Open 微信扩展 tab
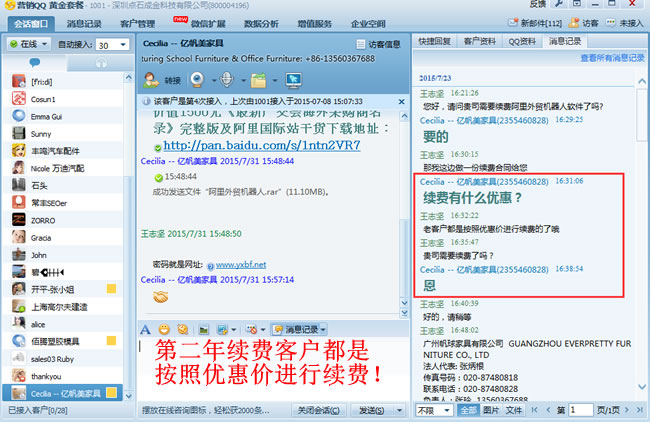Screen dimensions: 650x422 pyautogui.click(x=208, y=24)
